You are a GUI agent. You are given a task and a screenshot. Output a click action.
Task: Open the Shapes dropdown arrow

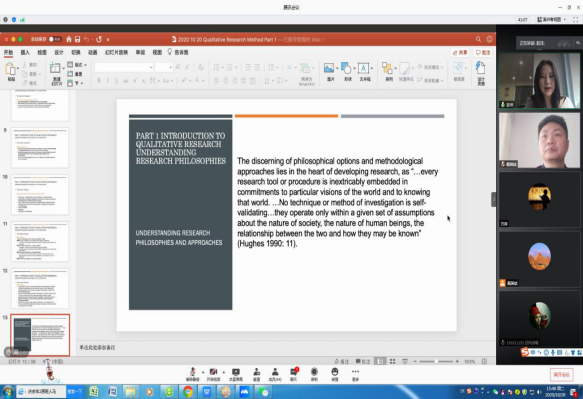coord(354,68)
